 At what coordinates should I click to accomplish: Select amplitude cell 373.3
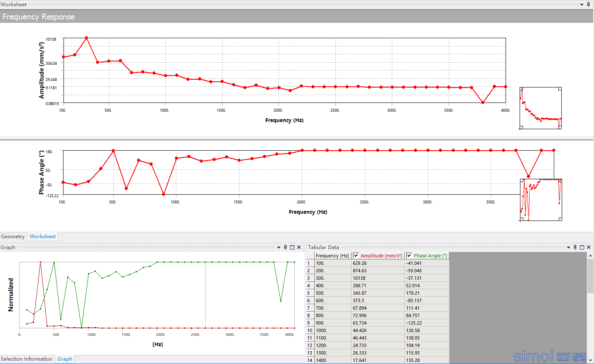(x=378, y=300)
